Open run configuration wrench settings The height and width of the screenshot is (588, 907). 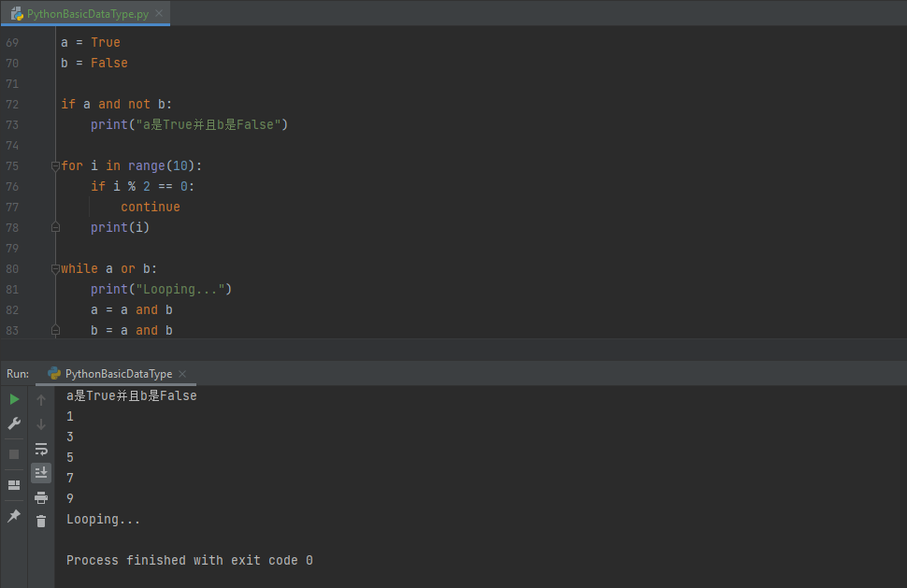point(14,423)
